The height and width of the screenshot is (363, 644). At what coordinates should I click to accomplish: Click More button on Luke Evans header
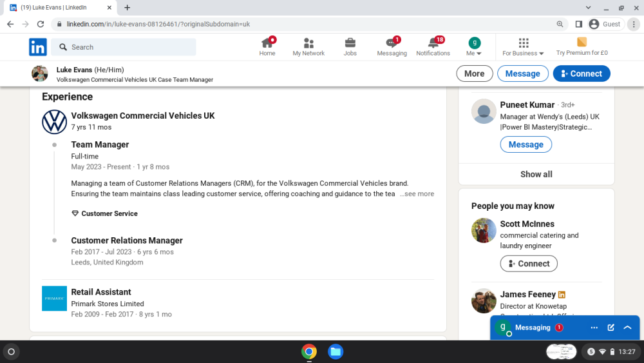(475, 74)
